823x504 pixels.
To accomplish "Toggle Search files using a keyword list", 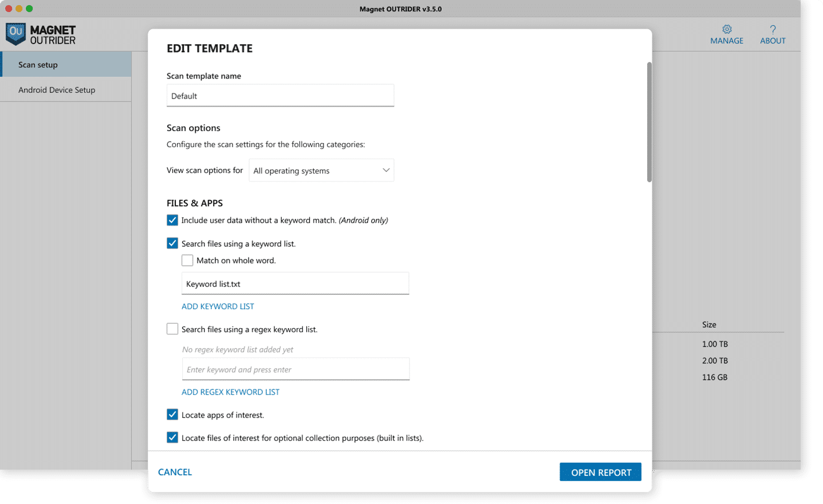I will point(172,243).
